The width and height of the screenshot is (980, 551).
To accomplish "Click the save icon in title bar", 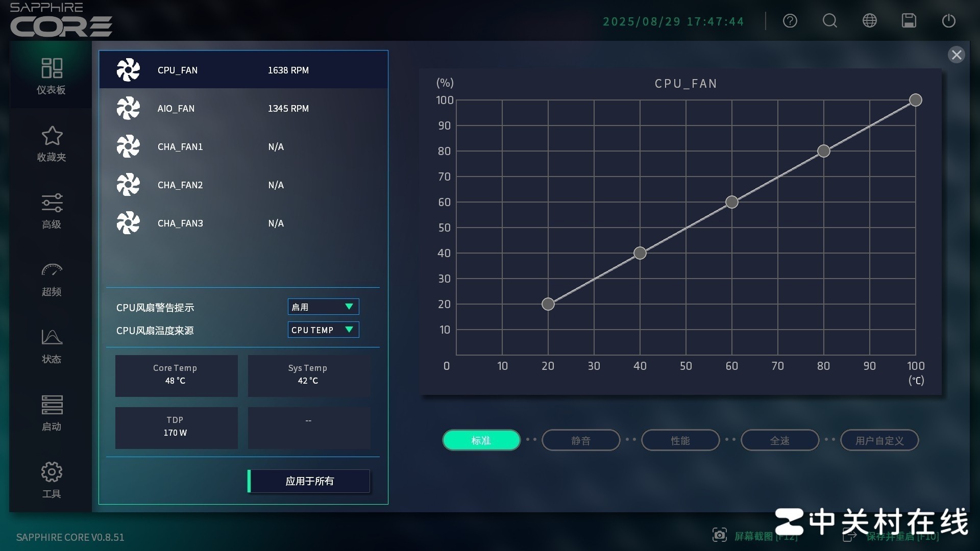I will pyautogui.click(x=909, y=21).
